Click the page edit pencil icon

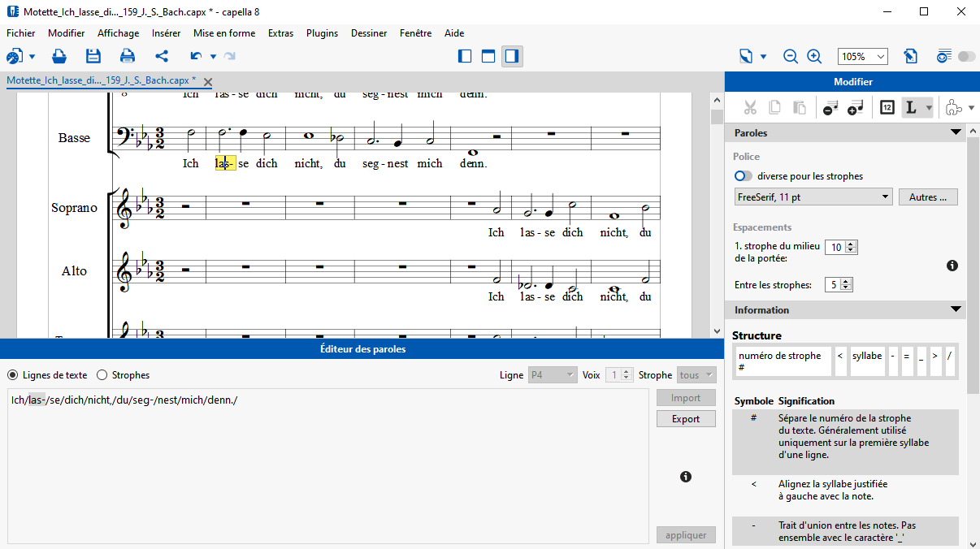click(x=911, y=56)
